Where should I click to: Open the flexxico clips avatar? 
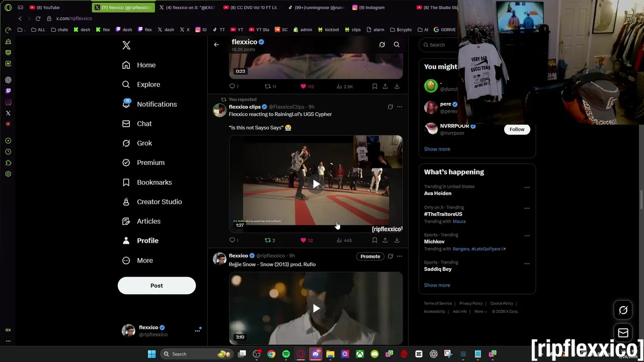[219, 111]
